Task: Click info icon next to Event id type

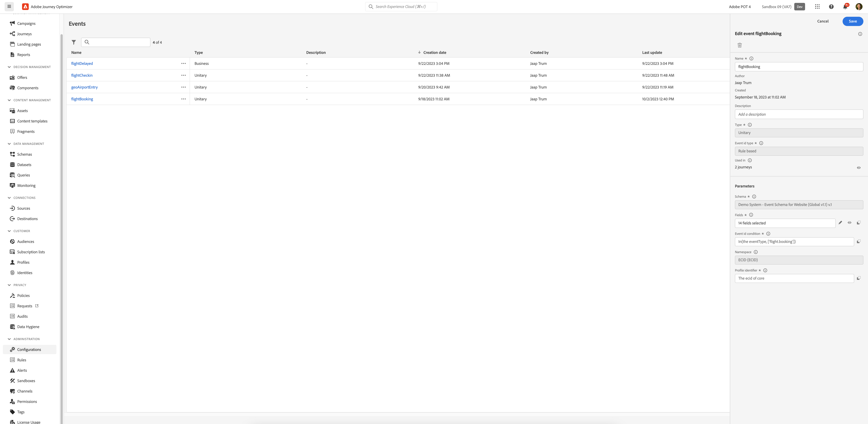Action: tap(761, 143)
